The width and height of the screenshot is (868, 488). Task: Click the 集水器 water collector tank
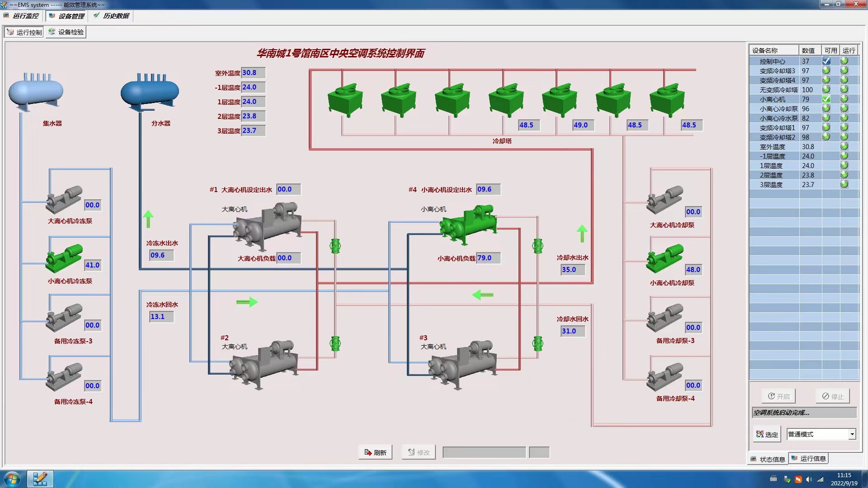36,92
